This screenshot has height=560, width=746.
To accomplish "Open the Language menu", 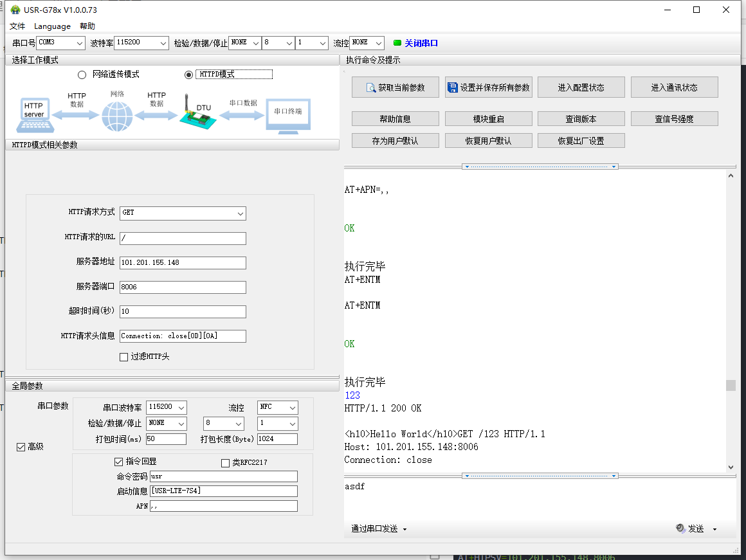I will click(52, 26).
